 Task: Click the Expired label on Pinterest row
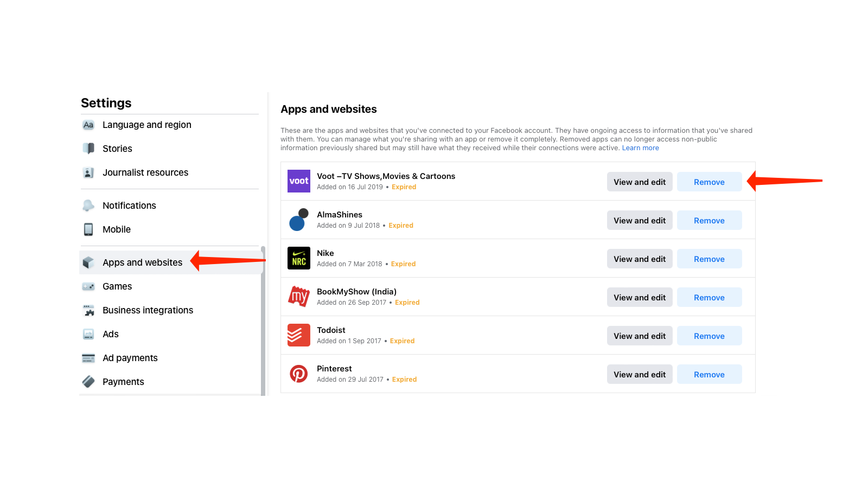pyautogui.click(x=405, y=380)
